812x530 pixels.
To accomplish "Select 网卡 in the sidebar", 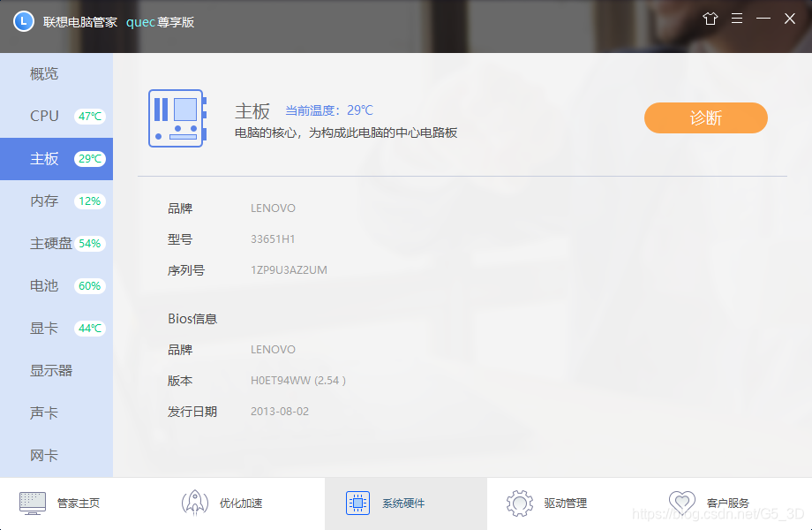I will pos(56,456).
